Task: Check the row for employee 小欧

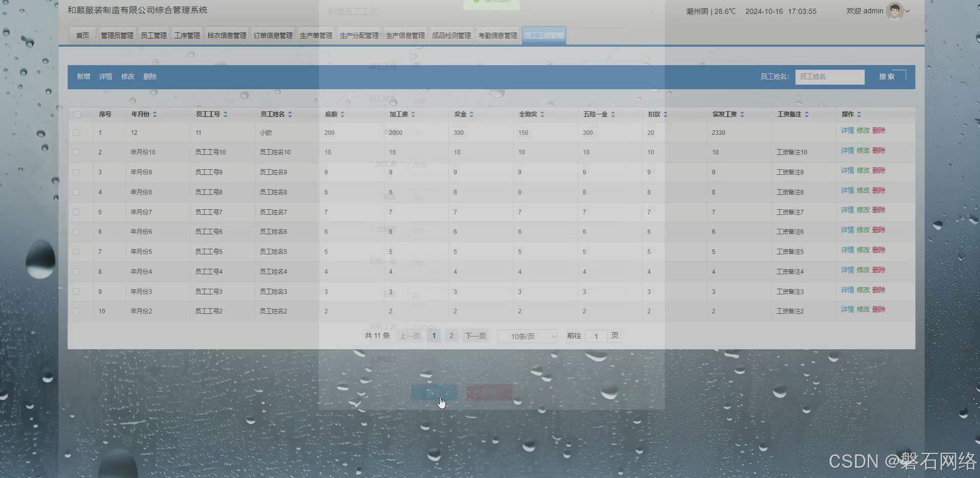Action: [x=76, y=132]
